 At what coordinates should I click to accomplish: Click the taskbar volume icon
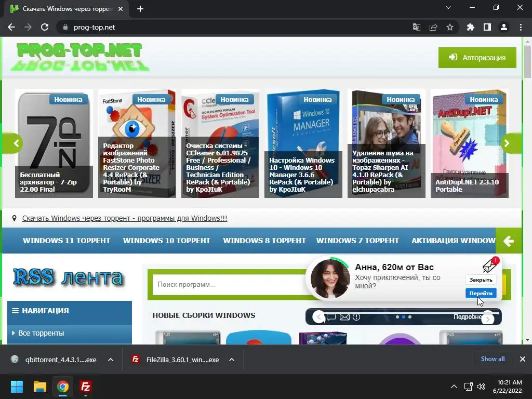[481, 387]
